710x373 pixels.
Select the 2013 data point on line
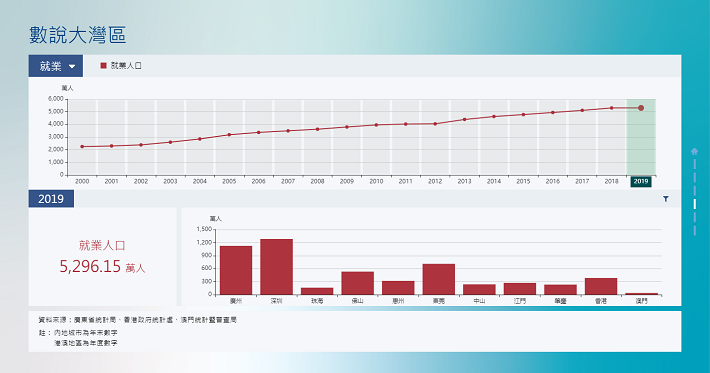point(465,120)
